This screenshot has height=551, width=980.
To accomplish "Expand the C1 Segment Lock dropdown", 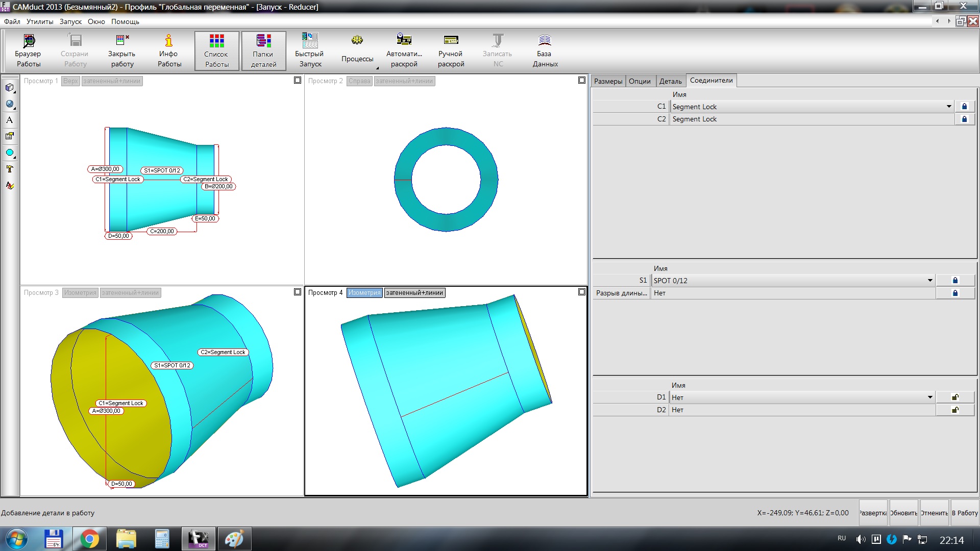I will click(949, 107).
